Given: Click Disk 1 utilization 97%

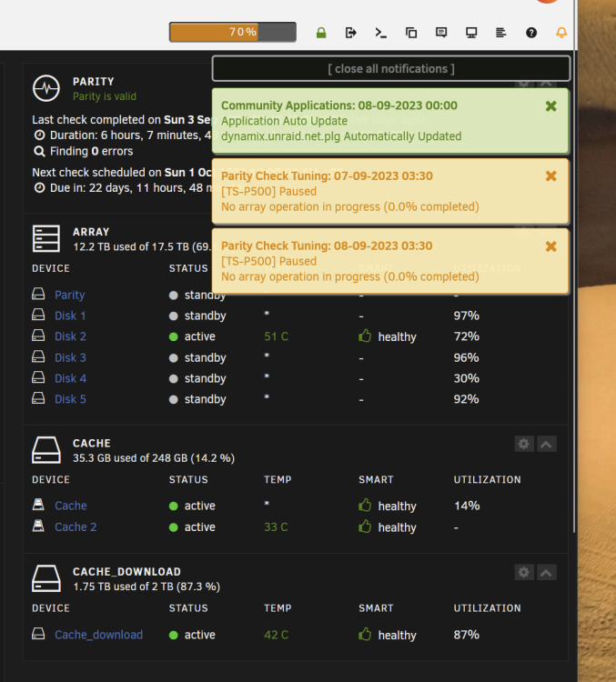Looking at the screenshot, I should point(466,316).
